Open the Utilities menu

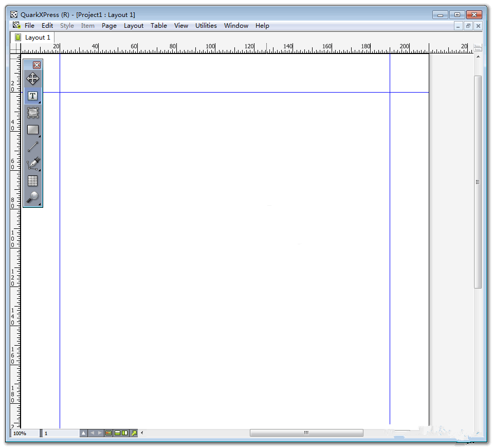click(206, 25)
